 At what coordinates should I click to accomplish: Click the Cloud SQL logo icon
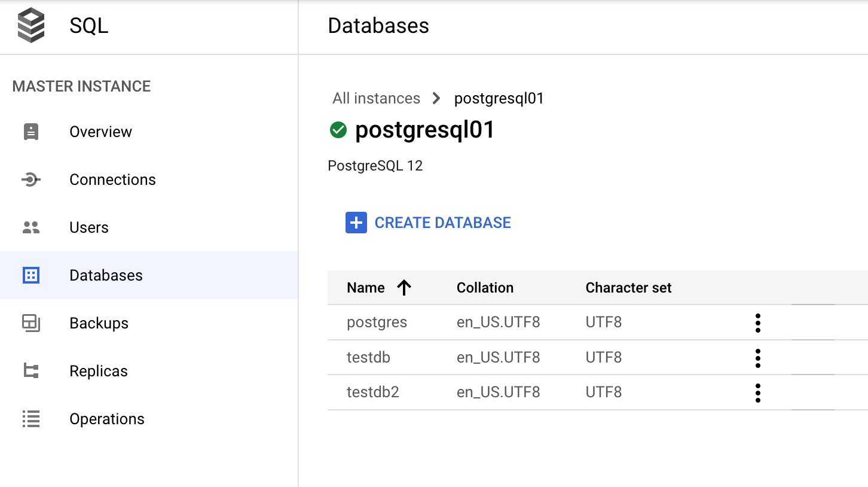tap(30, 26)
